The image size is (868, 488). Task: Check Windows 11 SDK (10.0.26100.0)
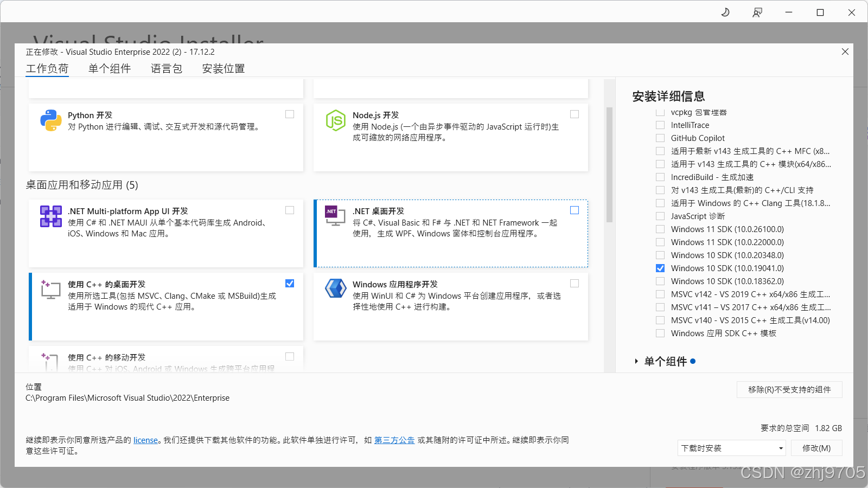point(660,229)
